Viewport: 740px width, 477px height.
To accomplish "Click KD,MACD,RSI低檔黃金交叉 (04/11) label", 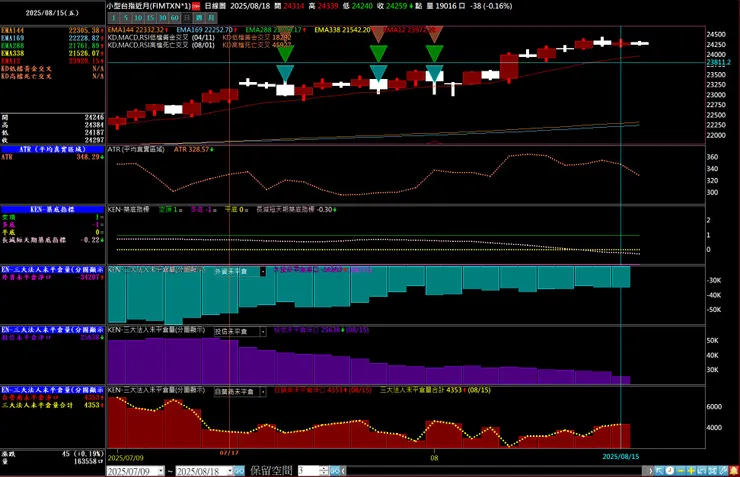I will [x=161, y=37].
